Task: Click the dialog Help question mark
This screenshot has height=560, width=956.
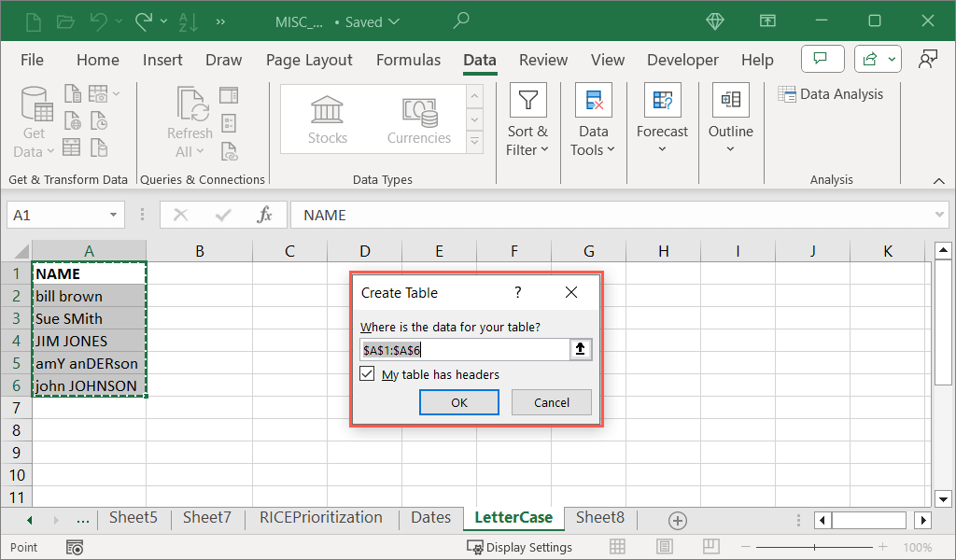Action: point(518,293)
